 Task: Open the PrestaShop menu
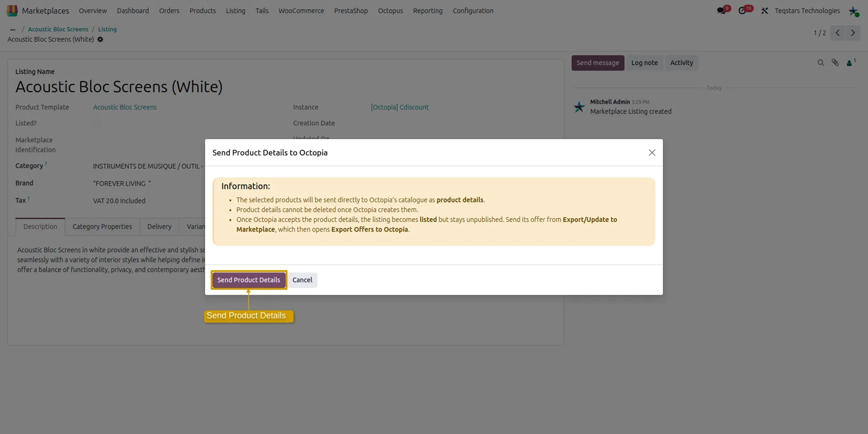[351, 11]
